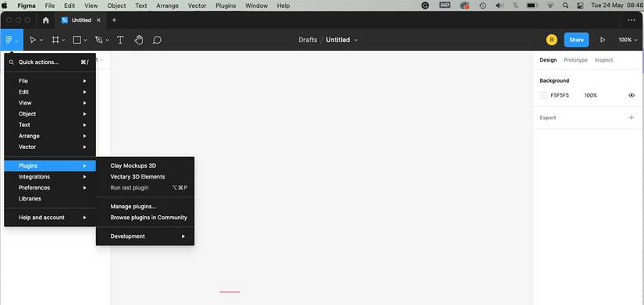Select the Hand tool
The image size is (644, 305).
[139, 40]
